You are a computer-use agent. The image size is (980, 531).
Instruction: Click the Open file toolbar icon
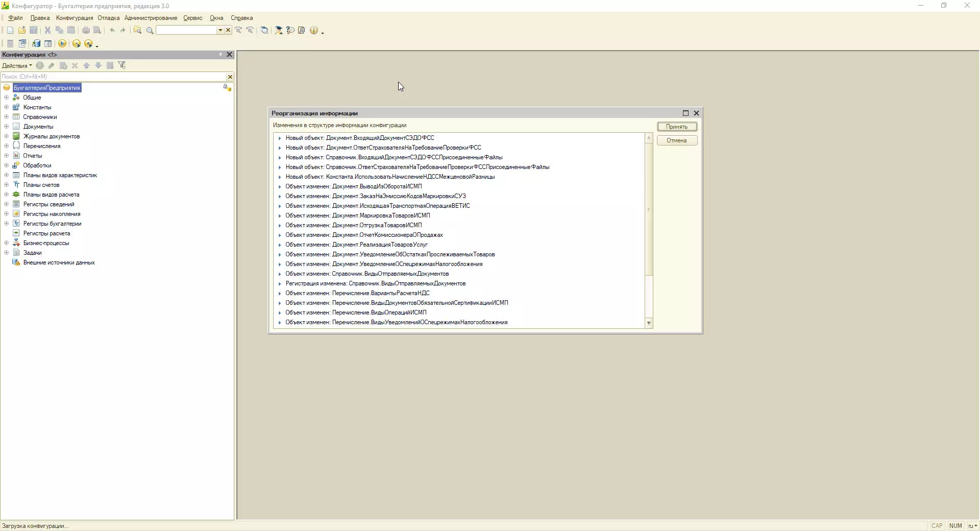tap(22, 31)
